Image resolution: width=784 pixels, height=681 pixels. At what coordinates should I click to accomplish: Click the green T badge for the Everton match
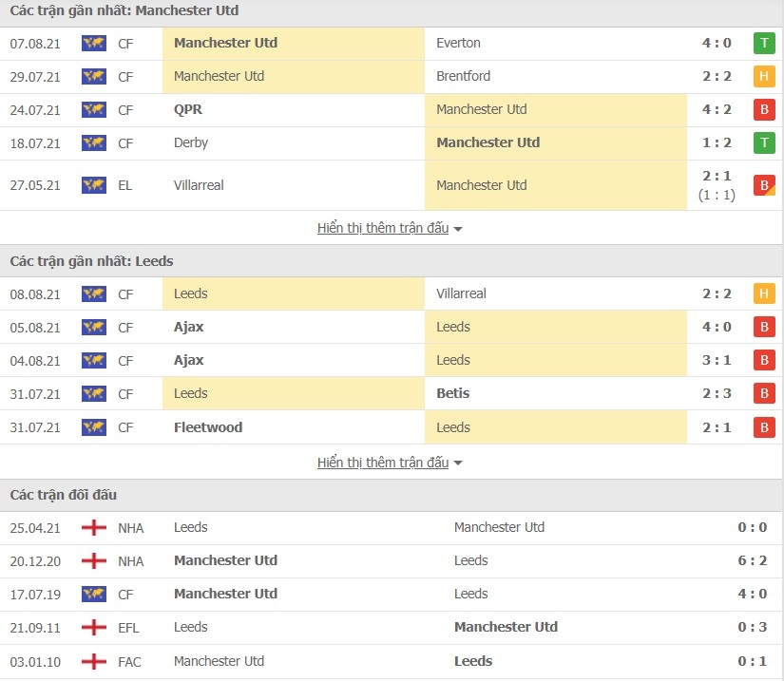coord(764,44)
